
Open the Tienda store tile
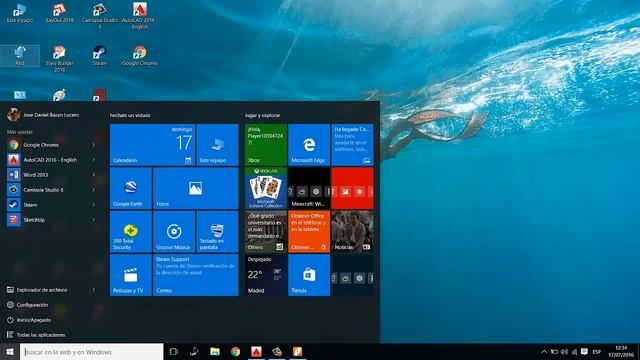309,275
